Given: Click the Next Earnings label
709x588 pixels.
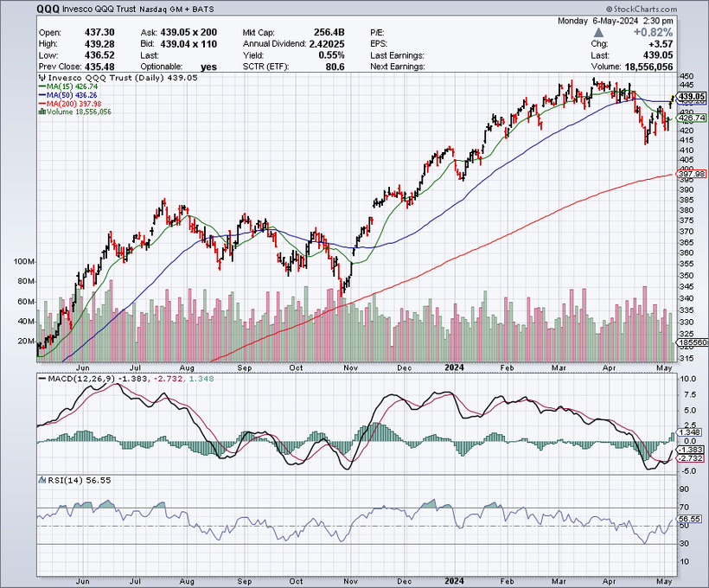Looking at the screenshot, I should [398, 67].
